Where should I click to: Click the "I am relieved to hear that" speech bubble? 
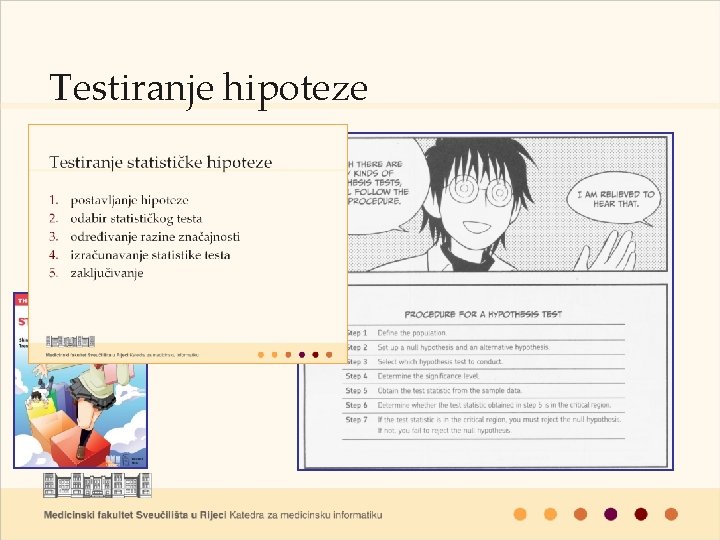pos(615,199)
